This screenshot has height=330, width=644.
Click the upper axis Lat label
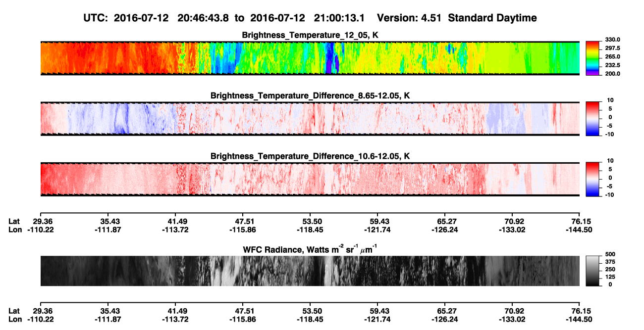point(14,222)
